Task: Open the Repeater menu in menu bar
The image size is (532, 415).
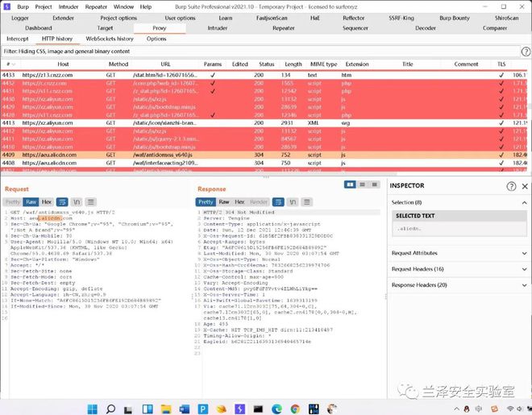Action: click(x=96, y=6)
